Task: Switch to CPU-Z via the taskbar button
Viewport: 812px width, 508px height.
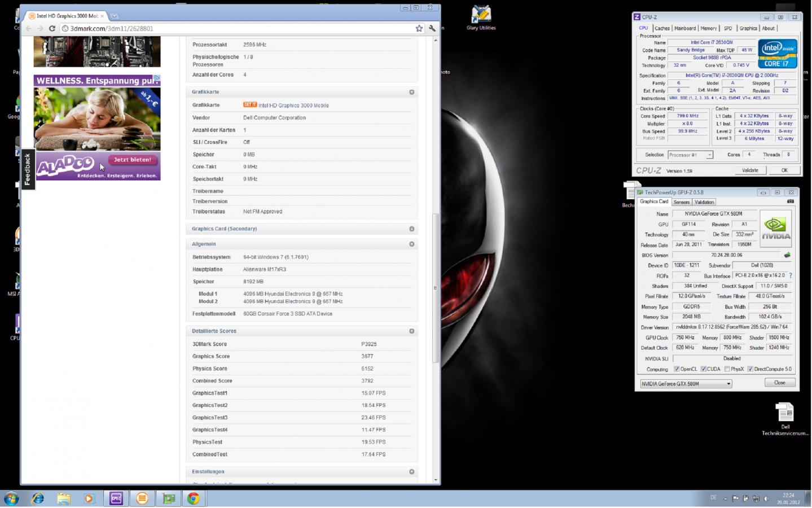Action: (x=116, y=498)
